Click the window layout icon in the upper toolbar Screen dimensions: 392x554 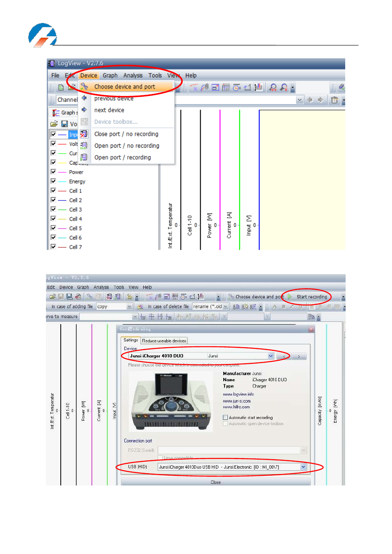[x=215, y=87]
